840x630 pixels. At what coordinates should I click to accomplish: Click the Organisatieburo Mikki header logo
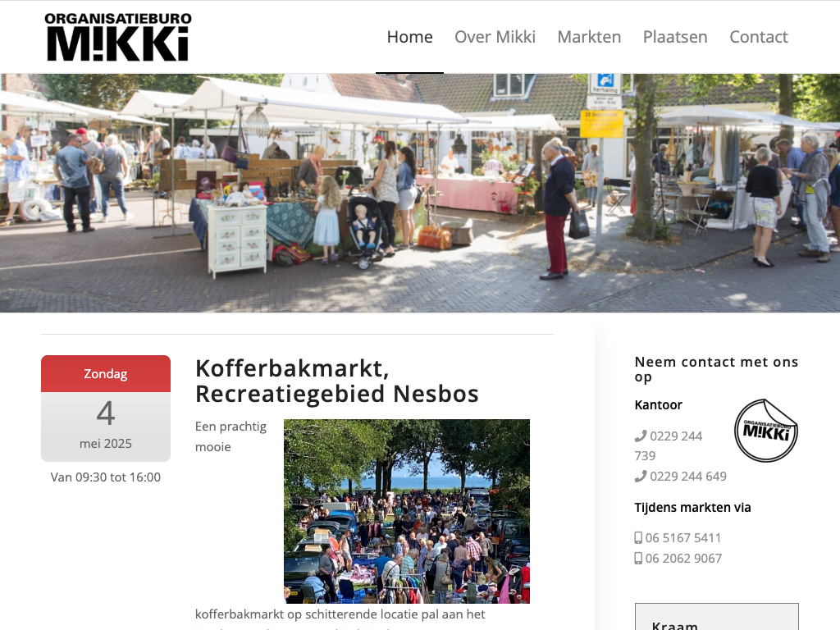pos(118,37)
